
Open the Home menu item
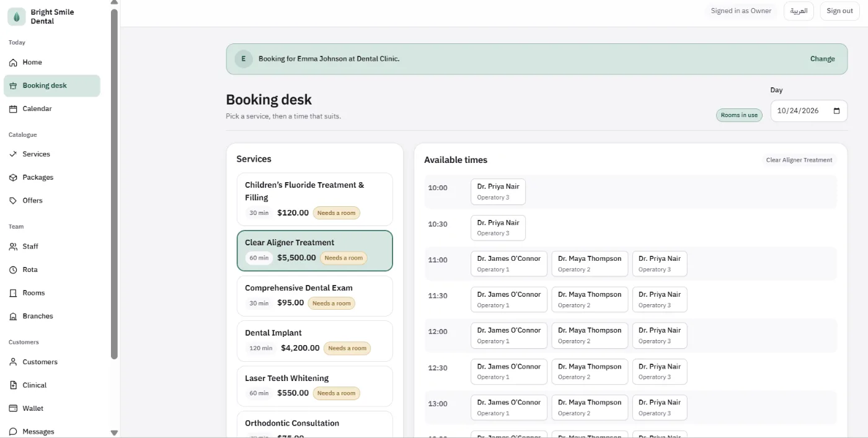point(52,63)
